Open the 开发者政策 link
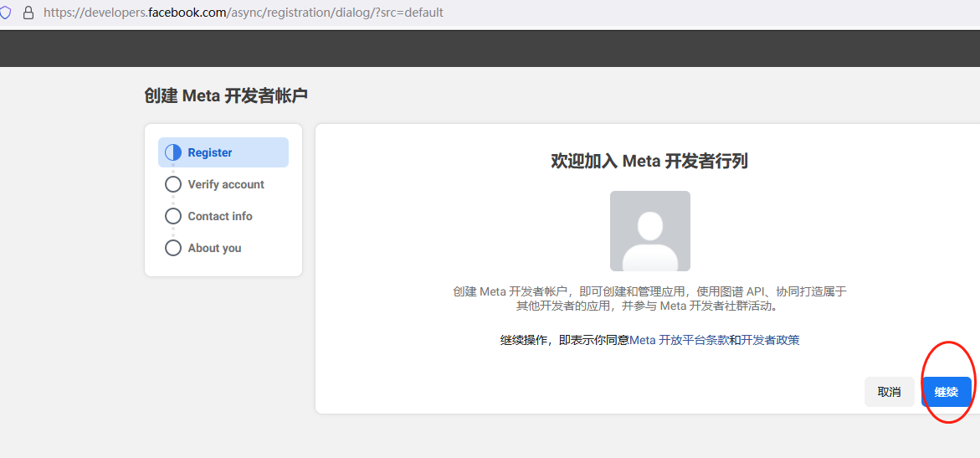The image size is (980, 458). pyautogui.click(x=770, y=341)
